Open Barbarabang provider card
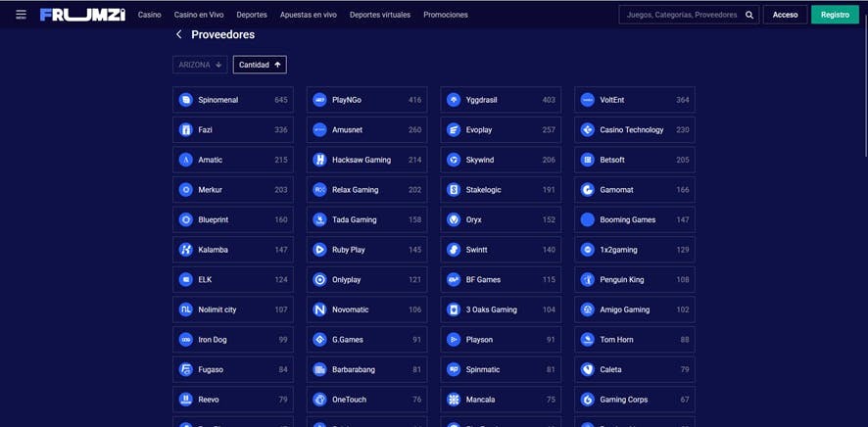This screenshot has width=868, height=427. click(x=367, y=369)
